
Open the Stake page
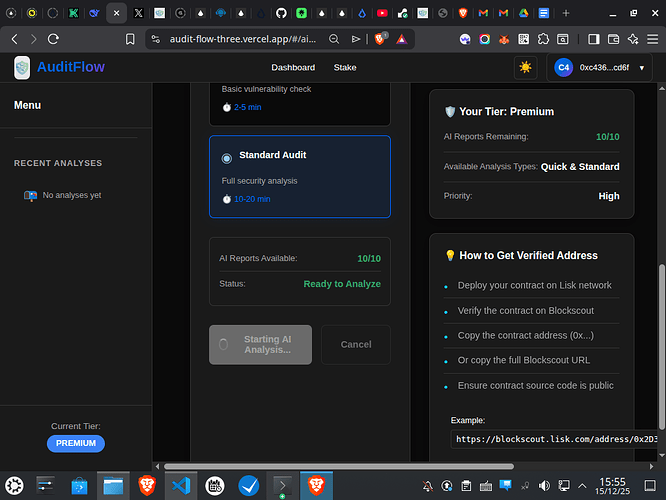click(344, 68)
